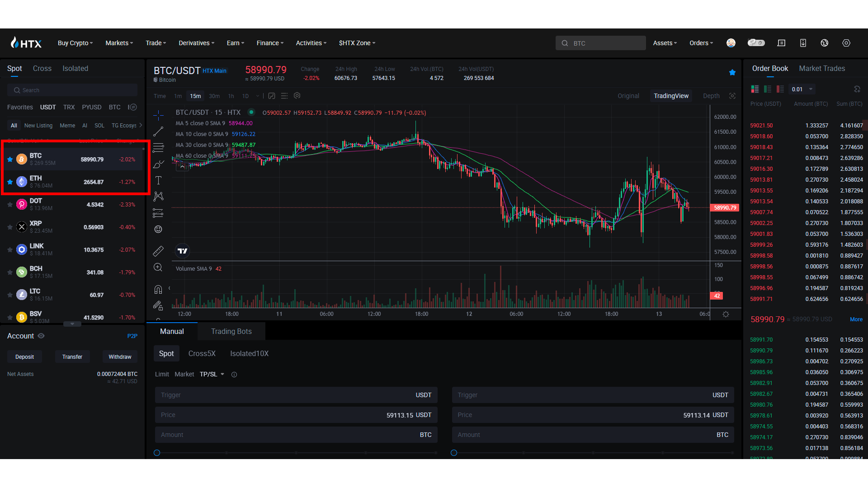The width and height of the screenshot is (868, 488).
Task: Open the P2P link
Action: [x=132, y=336]
